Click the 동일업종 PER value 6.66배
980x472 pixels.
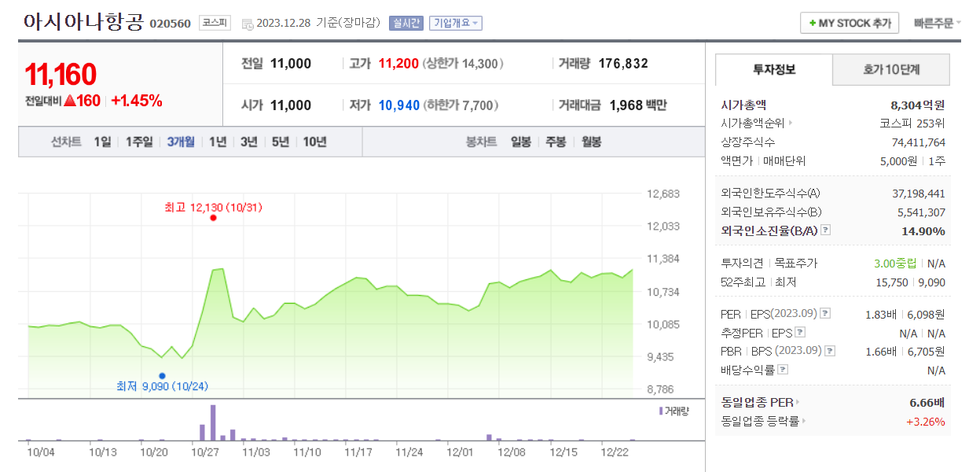927,402
